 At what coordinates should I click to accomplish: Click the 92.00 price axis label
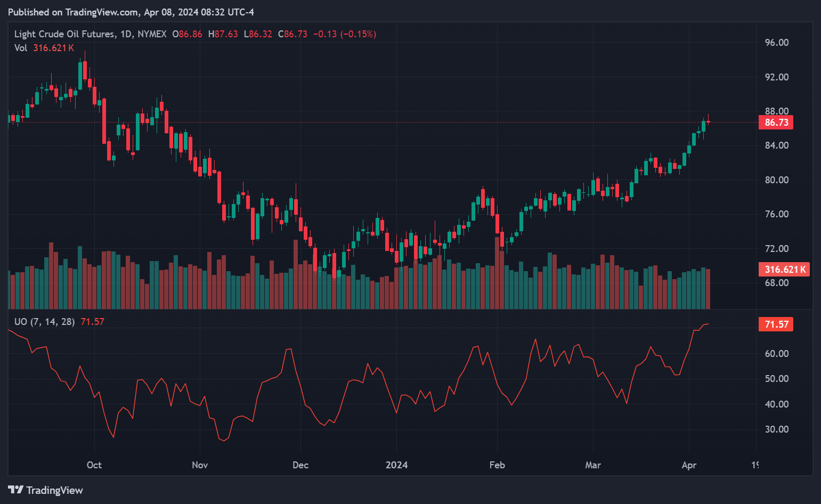[x=777, y=77]
